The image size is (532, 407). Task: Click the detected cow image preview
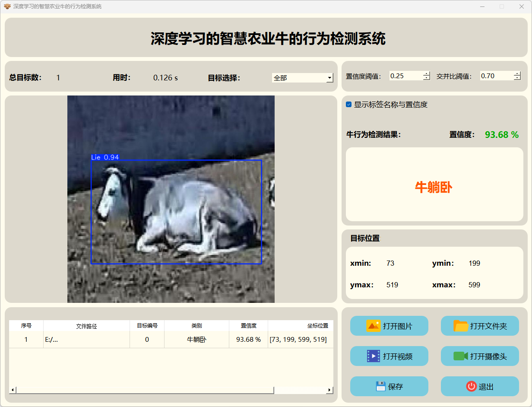coord(171,199)
